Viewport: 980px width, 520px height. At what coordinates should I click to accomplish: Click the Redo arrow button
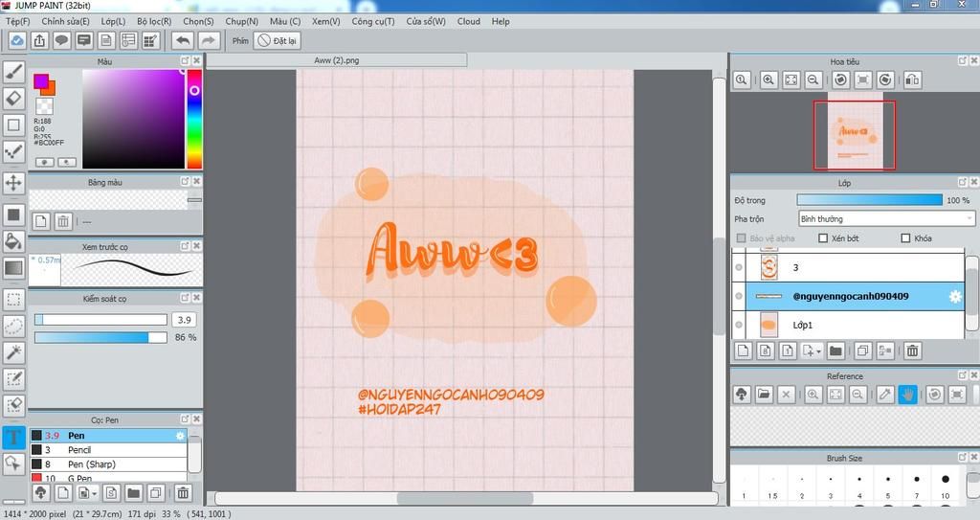(209, 40)
